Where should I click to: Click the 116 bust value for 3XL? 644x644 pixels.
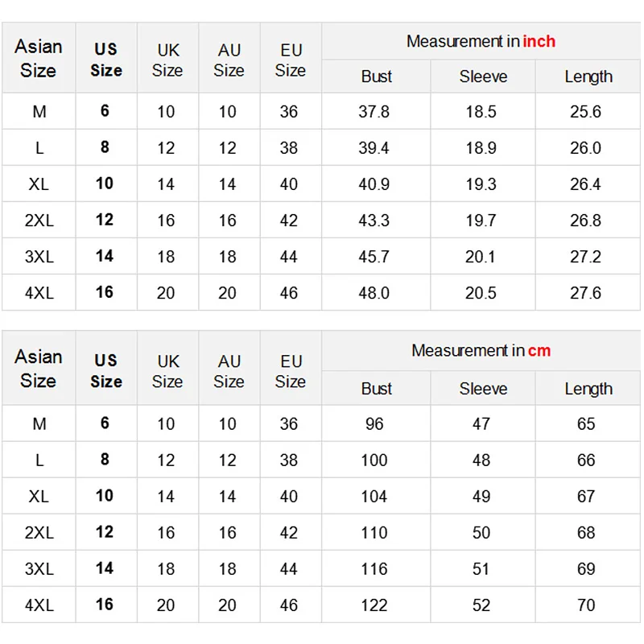(374, 569)
